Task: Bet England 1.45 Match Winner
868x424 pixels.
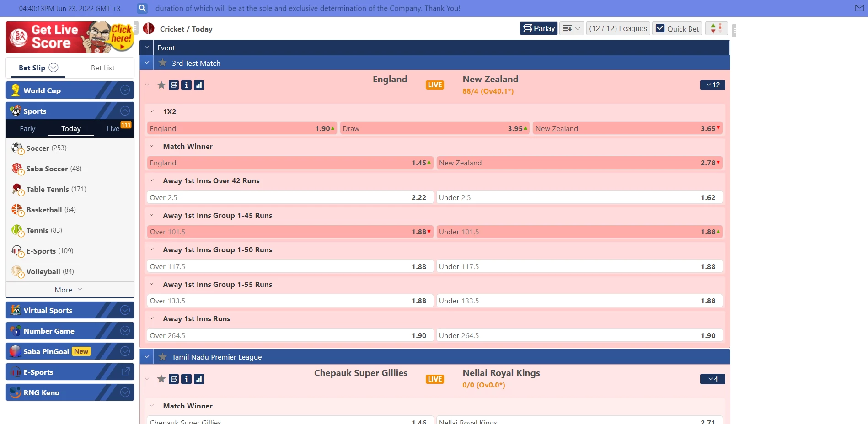Action: [x=290, y=163]
